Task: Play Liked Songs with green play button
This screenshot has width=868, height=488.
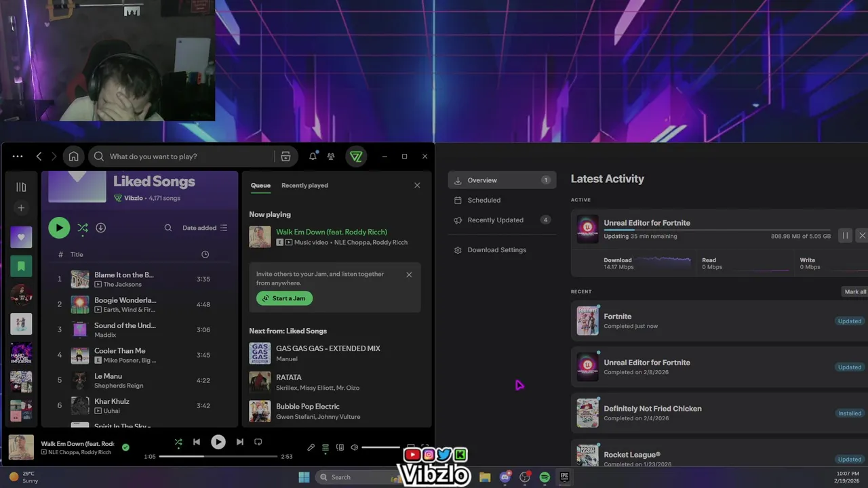Action: point(59,228)
